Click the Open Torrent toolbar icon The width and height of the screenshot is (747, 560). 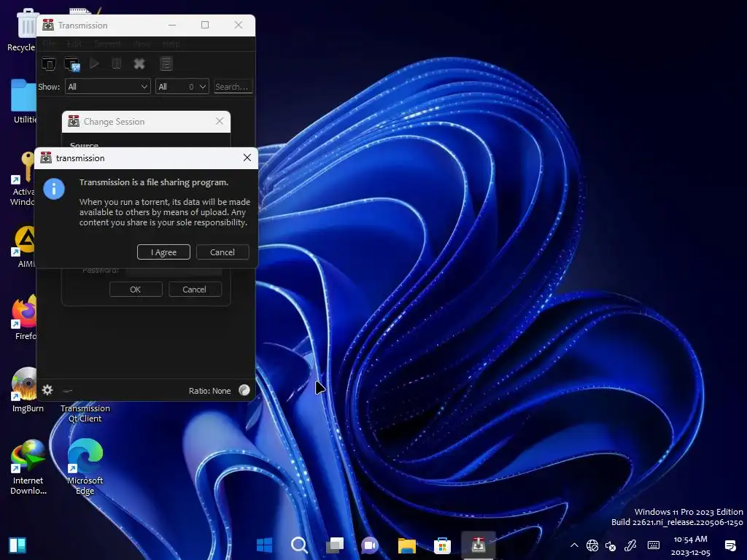tap(49, 63)
